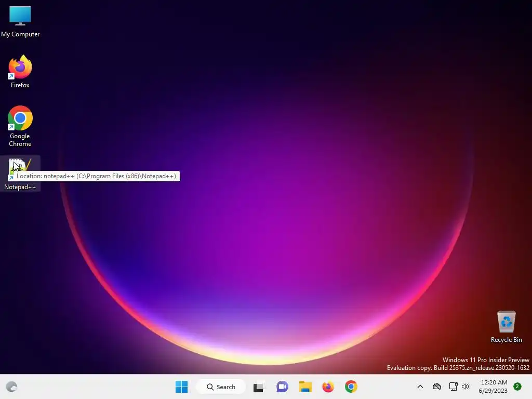
Task: Select the Notepad++ desktop shortcut
Action: tap(20, 174)
